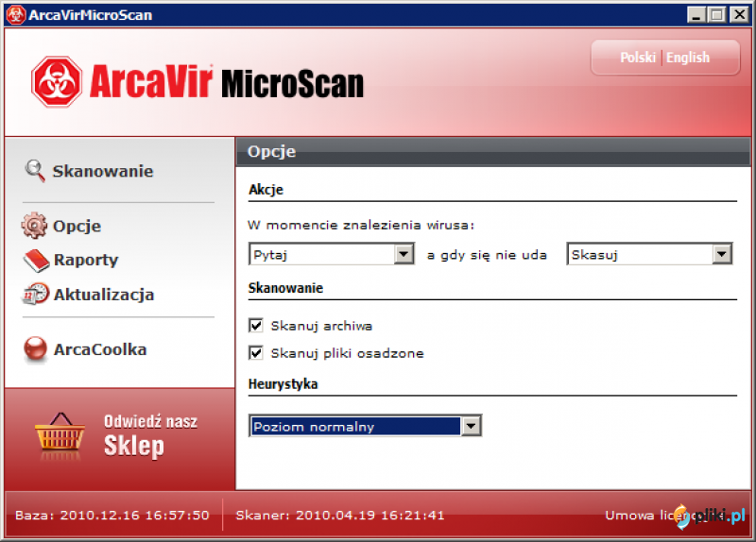Uncheck Skanuj pliki osadzone checkbox

pos(256,353)
